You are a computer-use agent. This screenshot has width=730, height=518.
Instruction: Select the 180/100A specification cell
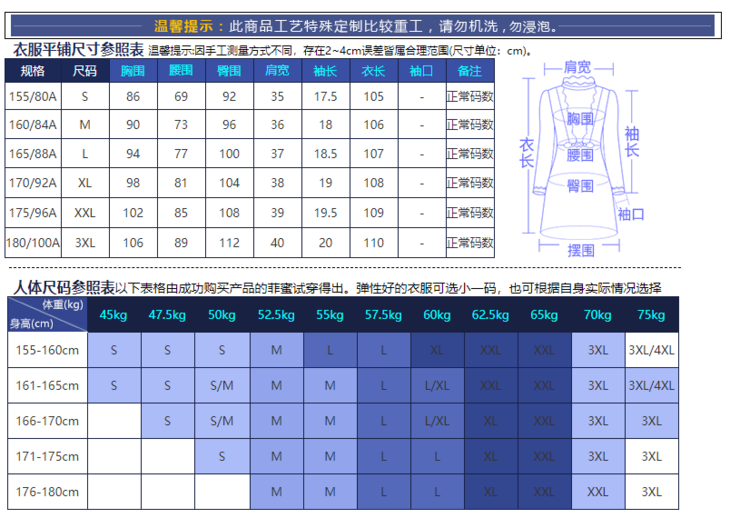point(33,243)
